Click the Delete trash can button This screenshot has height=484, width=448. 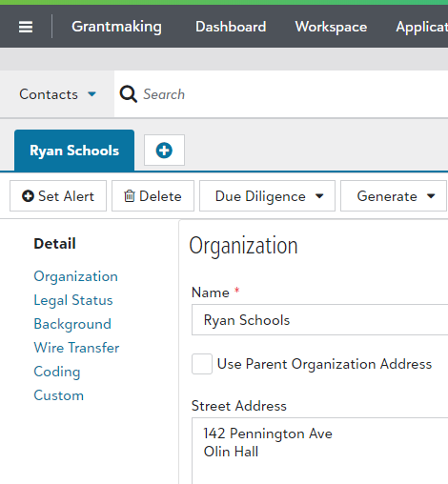(x=153, y=196)
